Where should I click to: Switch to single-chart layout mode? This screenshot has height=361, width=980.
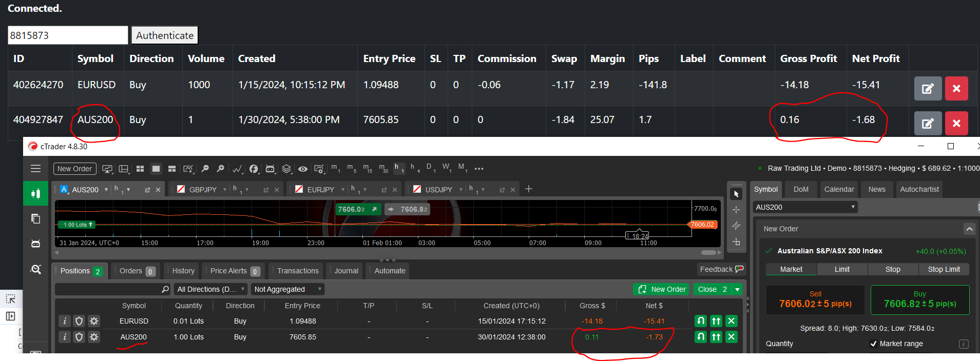(x=156, y=168)
